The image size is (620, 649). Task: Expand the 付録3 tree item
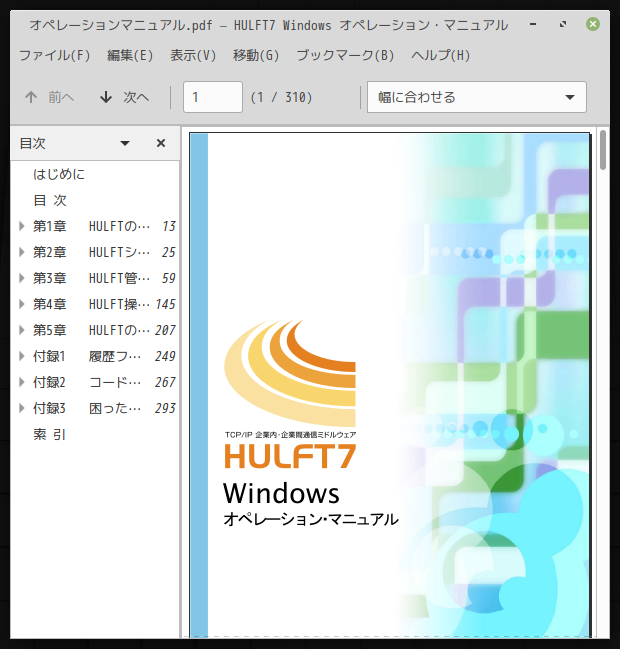pyautogui.click(x=22, y=408)
